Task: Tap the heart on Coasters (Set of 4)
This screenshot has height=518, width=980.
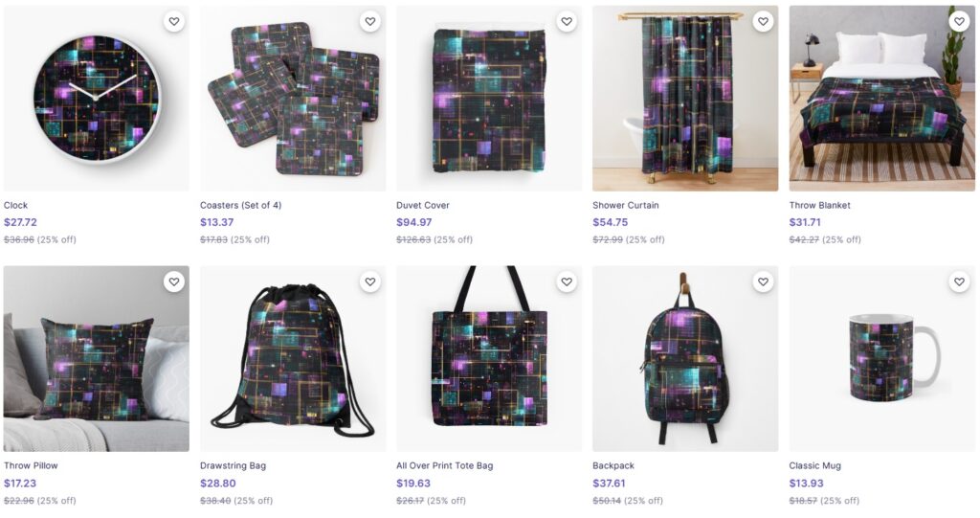Action: point(370,21)
